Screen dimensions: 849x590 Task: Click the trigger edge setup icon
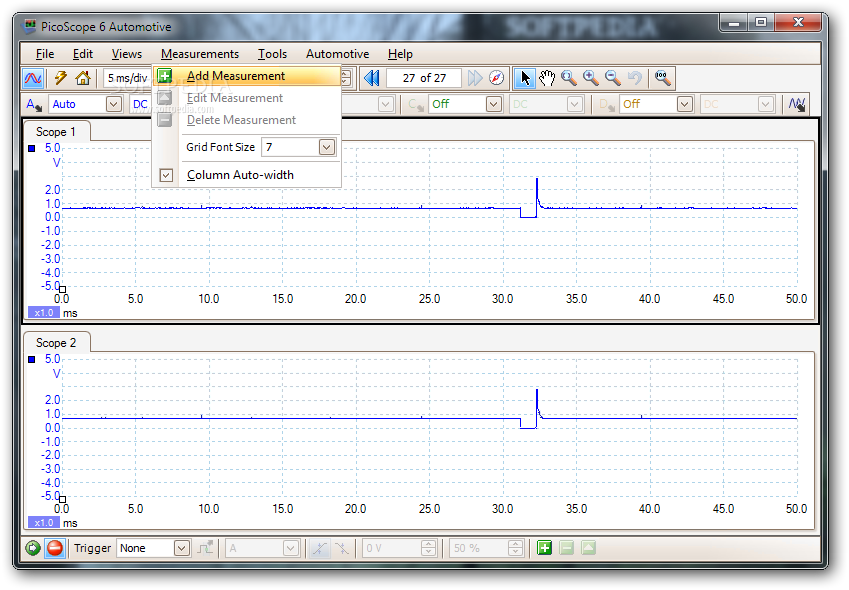pyautogui.click(x=205, y=548)
